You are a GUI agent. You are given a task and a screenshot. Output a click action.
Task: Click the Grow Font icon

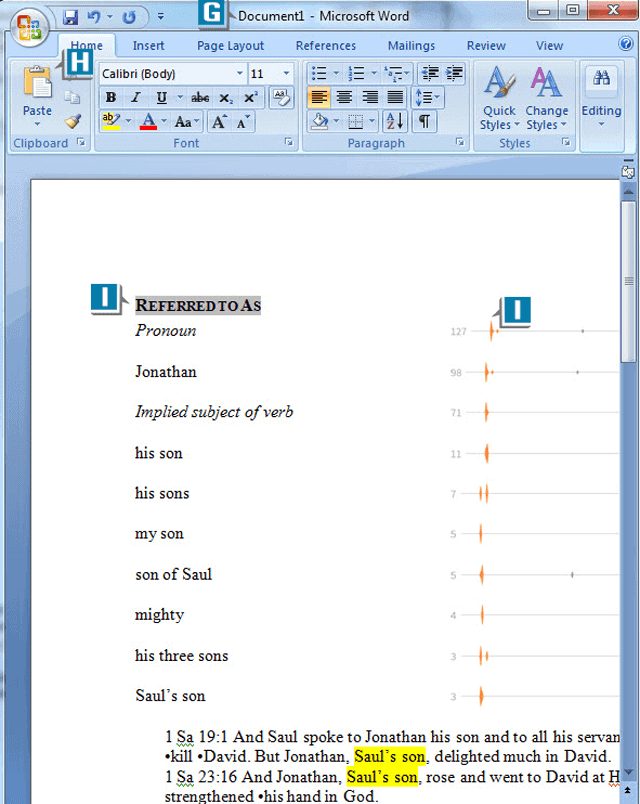tap(219, 121)
